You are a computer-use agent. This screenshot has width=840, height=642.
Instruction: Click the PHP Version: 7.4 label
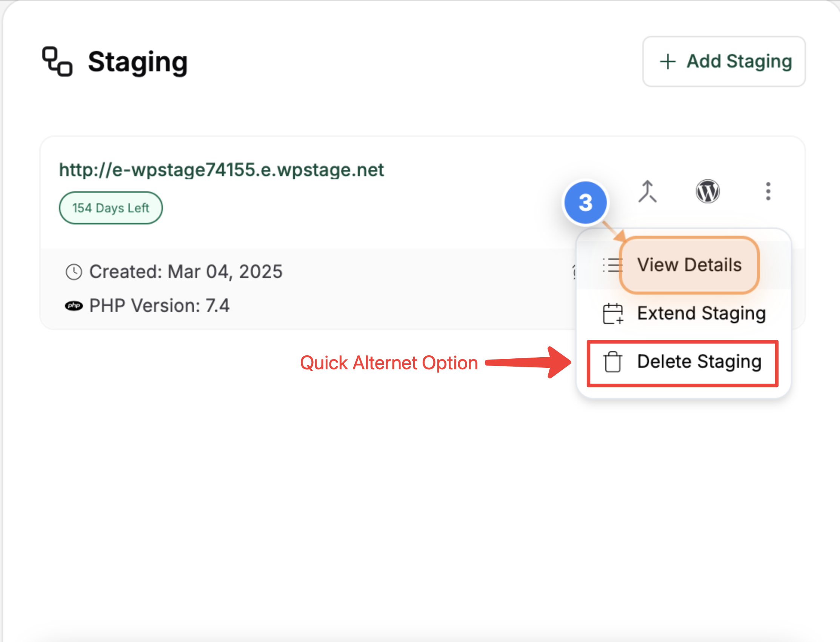click(159, 306)
